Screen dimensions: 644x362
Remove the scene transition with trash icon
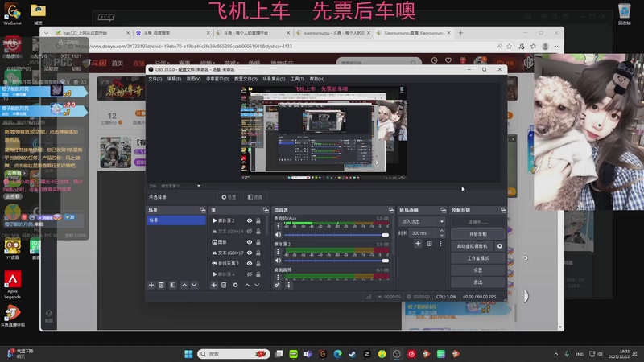(429, 244)
